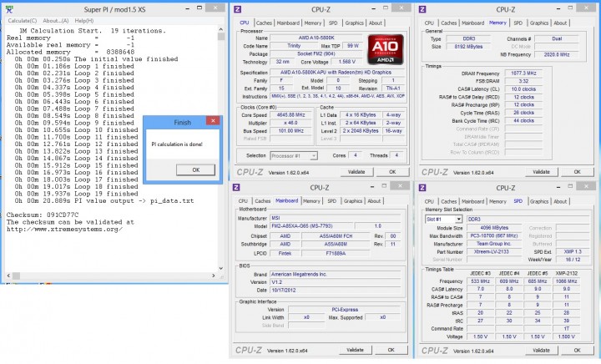Click the motherboard model FM2-A85XA-G65 field
The width and height of the screenshot is (601, 364).
coord(311,226)
